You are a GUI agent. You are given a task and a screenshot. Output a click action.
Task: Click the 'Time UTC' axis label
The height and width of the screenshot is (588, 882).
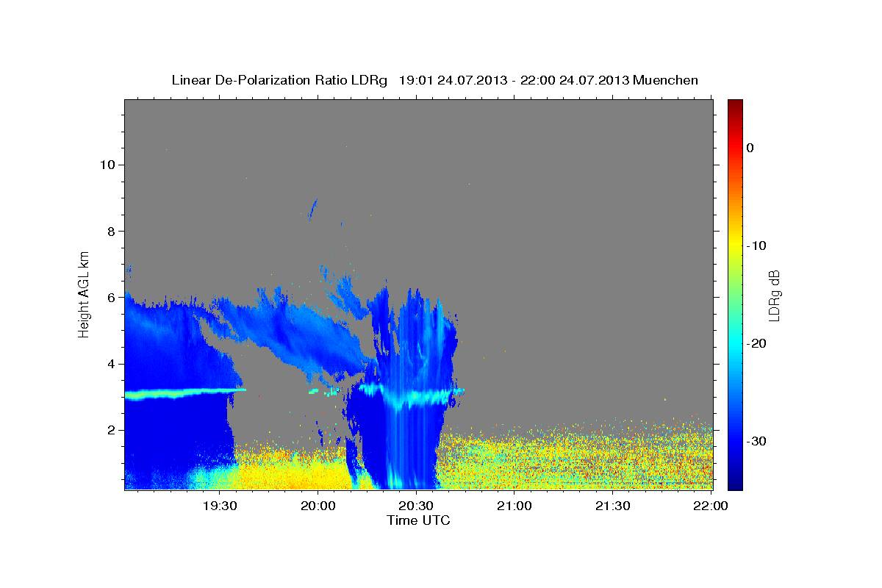418,520
